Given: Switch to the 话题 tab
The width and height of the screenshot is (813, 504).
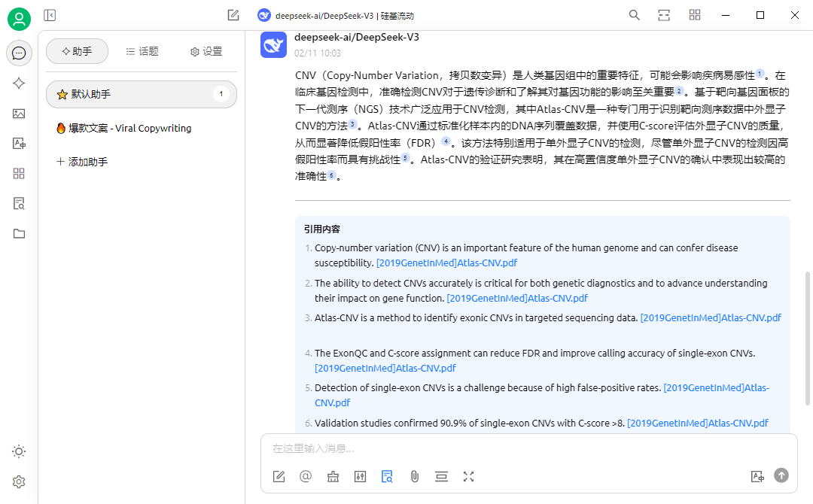Looking at the screenshot, I should [x=142, y=51].
